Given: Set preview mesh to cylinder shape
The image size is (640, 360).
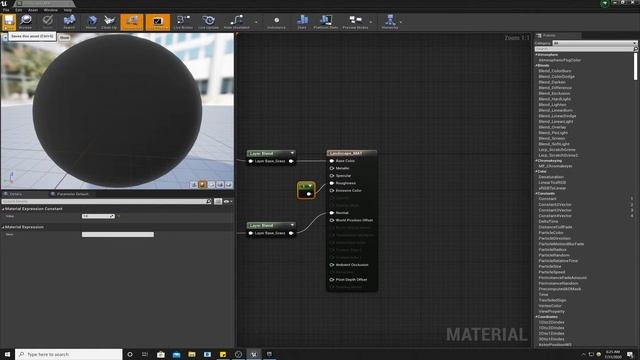Looking at the screenshot, I should [194, 185].
